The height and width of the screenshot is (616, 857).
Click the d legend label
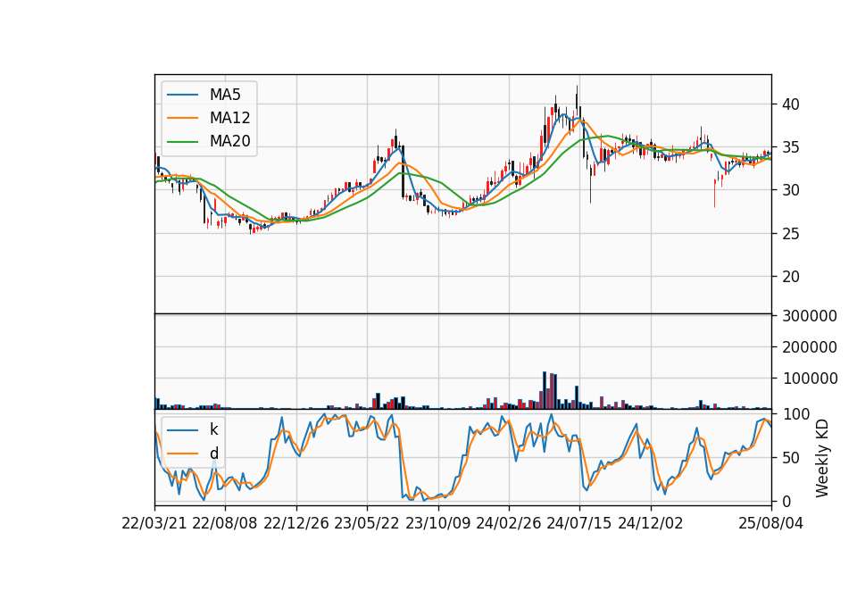point(214,454)
